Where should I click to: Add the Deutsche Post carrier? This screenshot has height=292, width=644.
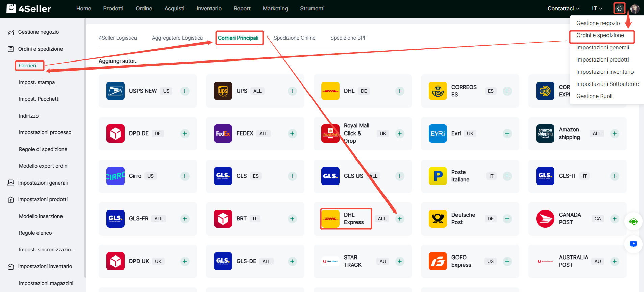pos(507,219)
